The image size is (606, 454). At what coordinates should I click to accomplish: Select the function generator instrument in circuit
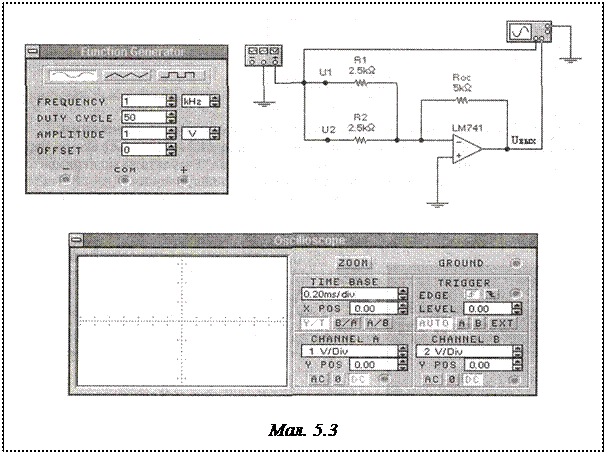tap(264, 55)
